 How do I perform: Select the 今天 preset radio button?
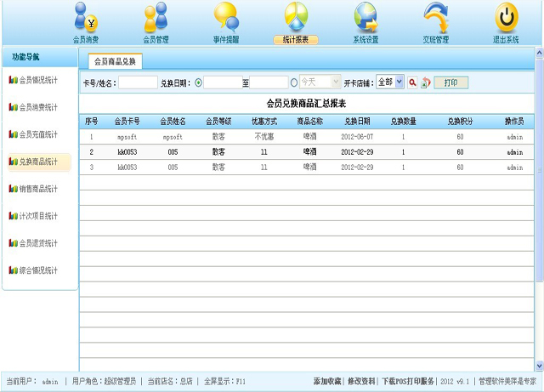click(294, 82)
